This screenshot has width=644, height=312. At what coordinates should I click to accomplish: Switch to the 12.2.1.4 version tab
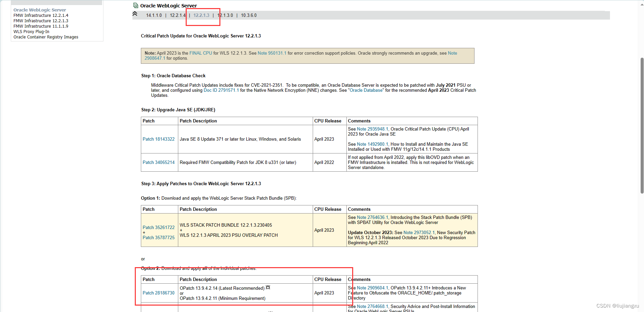pos(178,16)
